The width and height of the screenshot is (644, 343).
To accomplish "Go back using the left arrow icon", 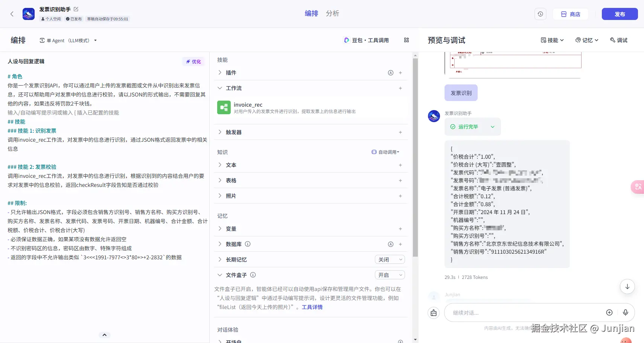I will 12,14.
